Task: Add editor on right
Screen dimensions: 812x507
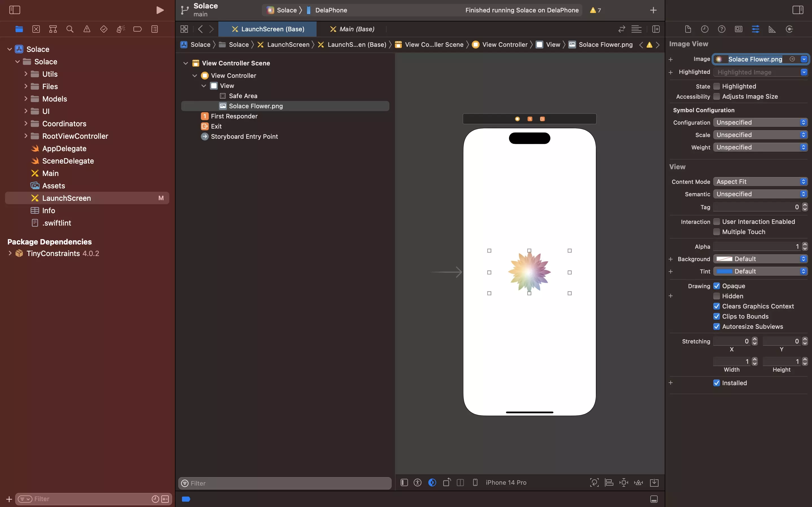Action: click(656, 29)
